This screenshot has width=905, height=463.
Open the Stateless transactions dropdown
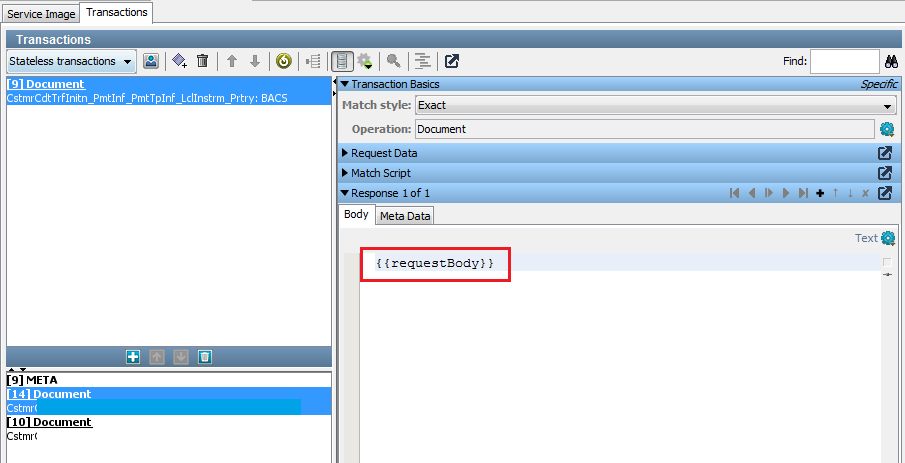coord(72,61)
